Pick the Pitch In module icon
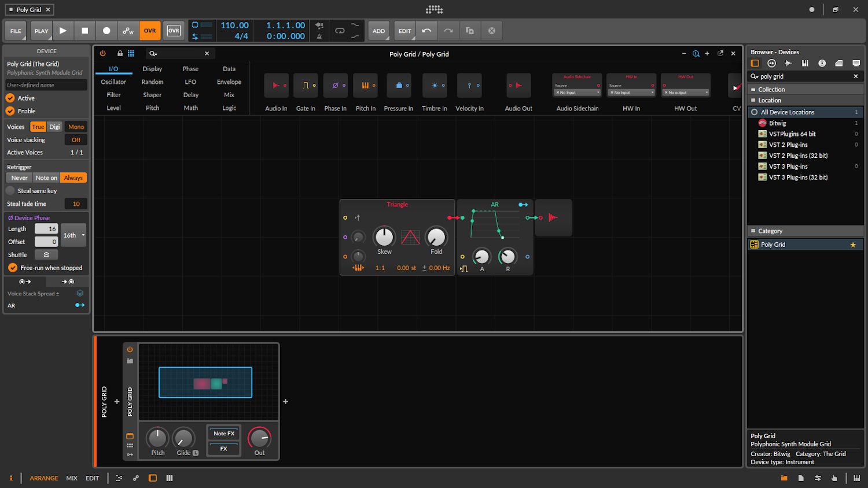 point(366,86)
